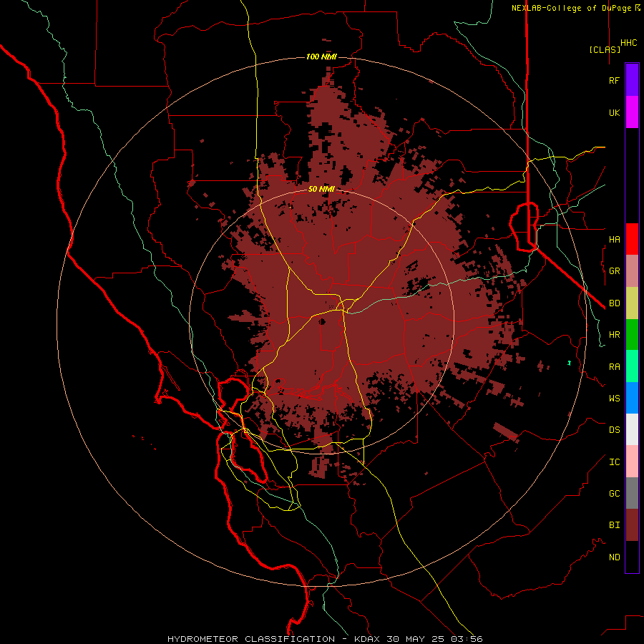
Task: Click the 50 NMI range ring label
Action: coord(321,189)
